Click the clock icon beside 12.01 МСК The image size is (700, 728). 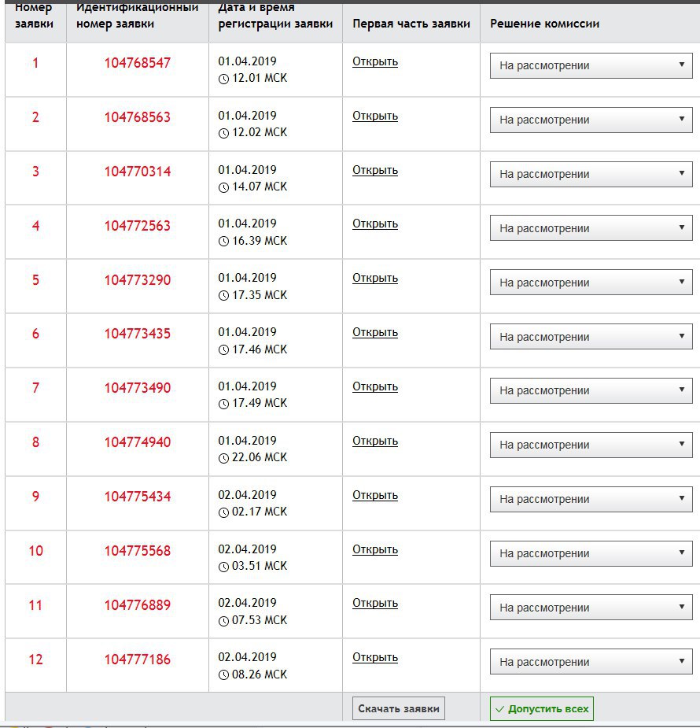coord(223,79)
